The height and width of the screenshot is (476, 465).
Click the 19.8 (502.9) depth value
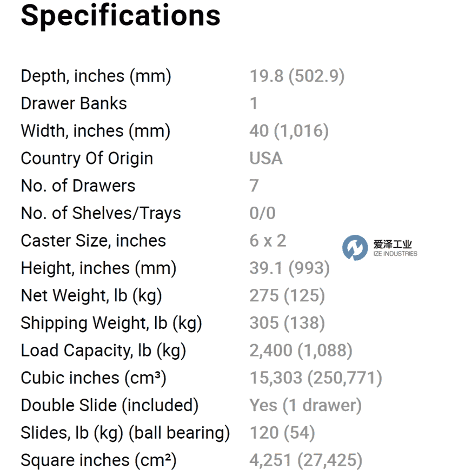[297, 76]
